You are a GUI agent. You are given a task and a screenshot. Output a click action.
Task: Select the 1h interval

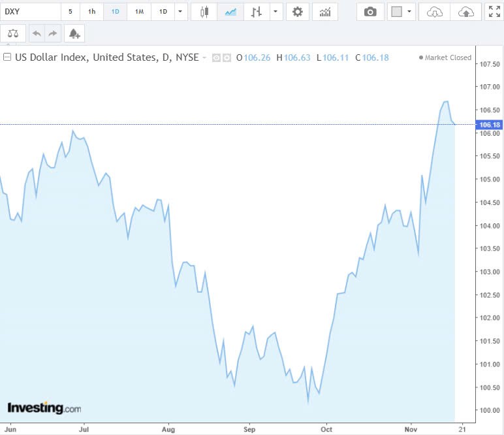pos(91,12)
